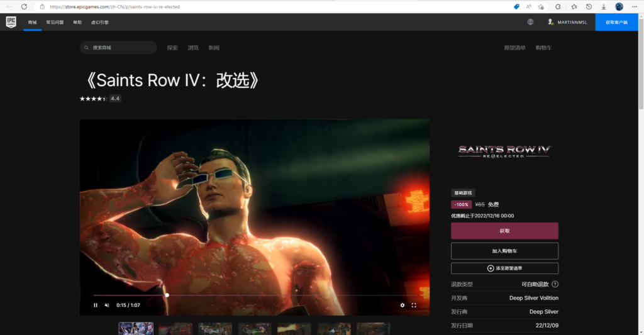This screenshot has width=644, height=335.
Task: Open the browser settings and more menu
Action: [635, 6]
